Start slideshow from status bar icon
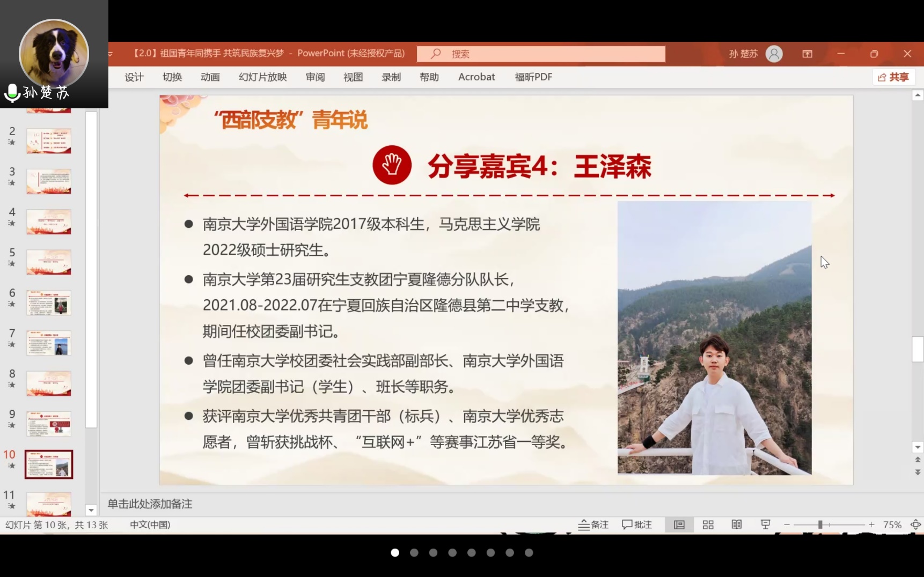Screen dimensions: 924x577 [766, 524]
